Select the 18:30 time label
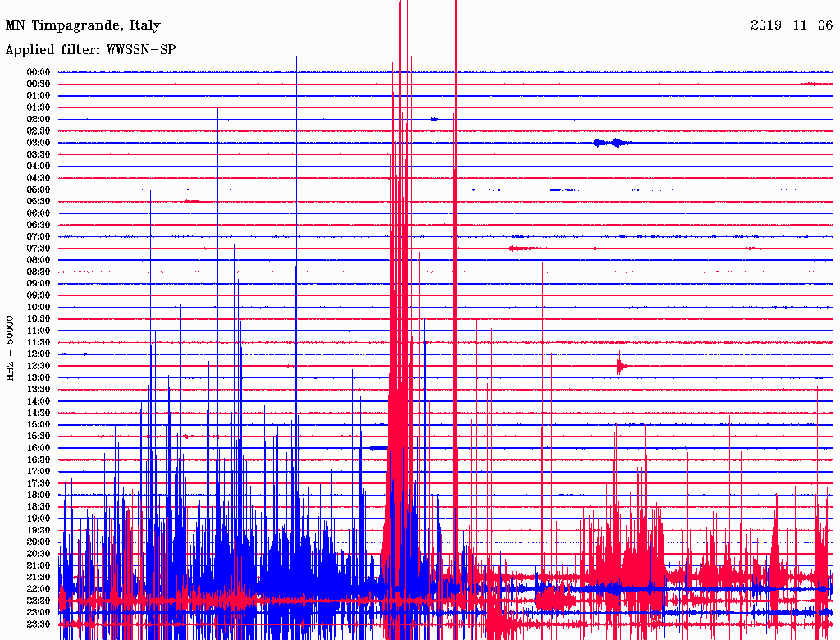Viewport: 840px width, 640px height. tap(39, 506)
